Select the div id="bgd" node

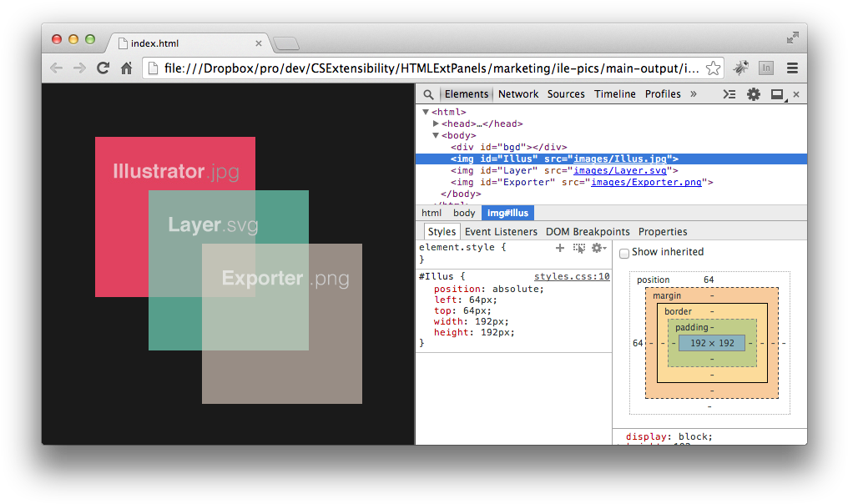pos(509,147)
